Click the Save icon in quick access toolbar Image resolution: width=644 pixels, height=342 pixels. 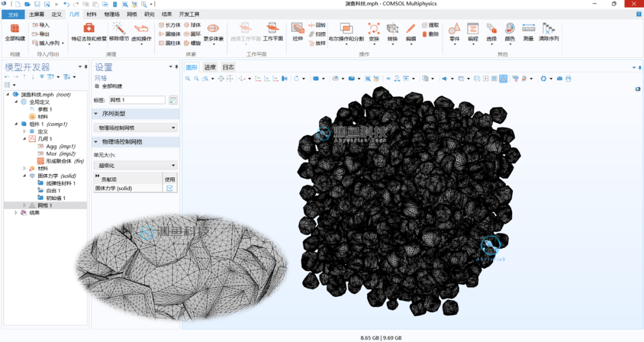37,4
